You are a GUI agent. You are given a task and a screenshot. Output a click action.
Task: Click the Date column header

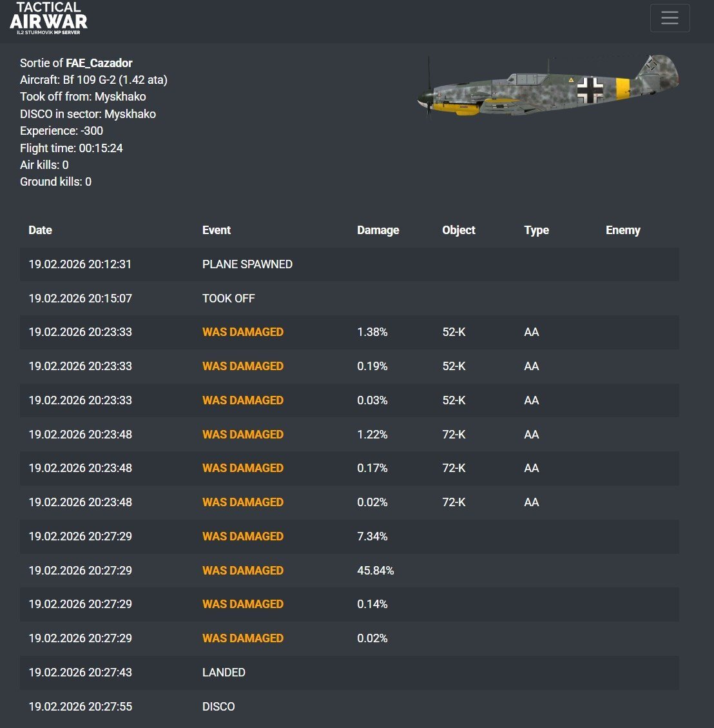(x=40, y=230)
